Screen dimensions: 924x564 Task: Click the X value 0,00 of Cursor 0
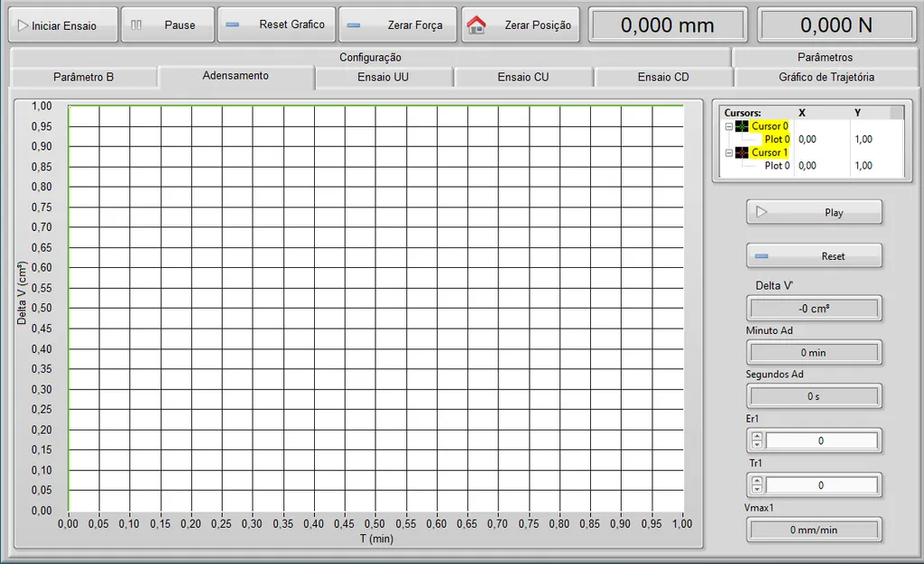(x=808, y=140)
